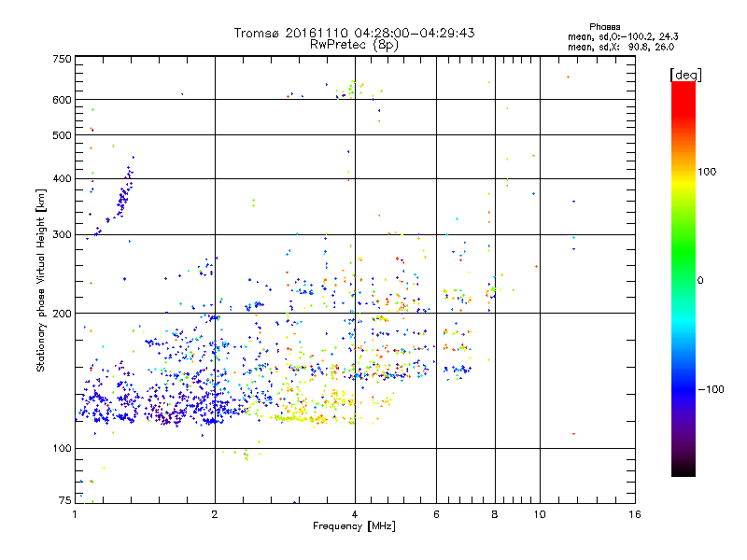The image size is (747, 560).
Task: Click x-axis tick label '10'
Action: (540, 514)
